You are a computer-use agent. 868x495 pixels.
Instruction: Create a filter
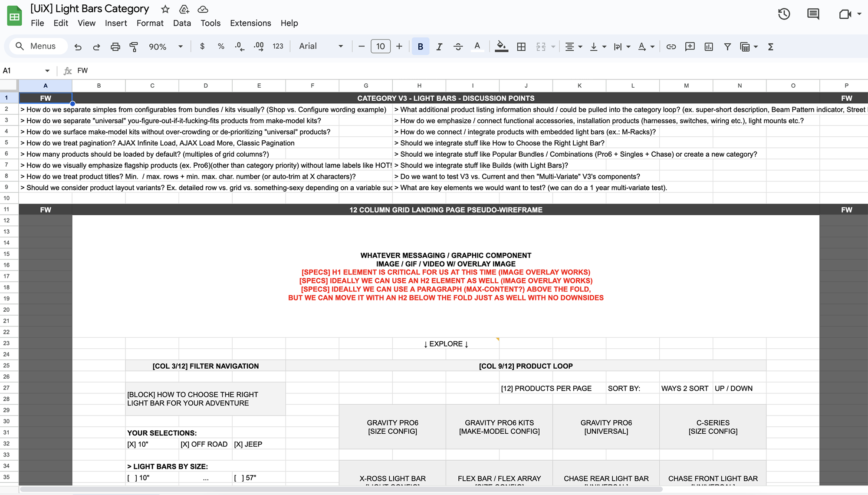(727, 46)
